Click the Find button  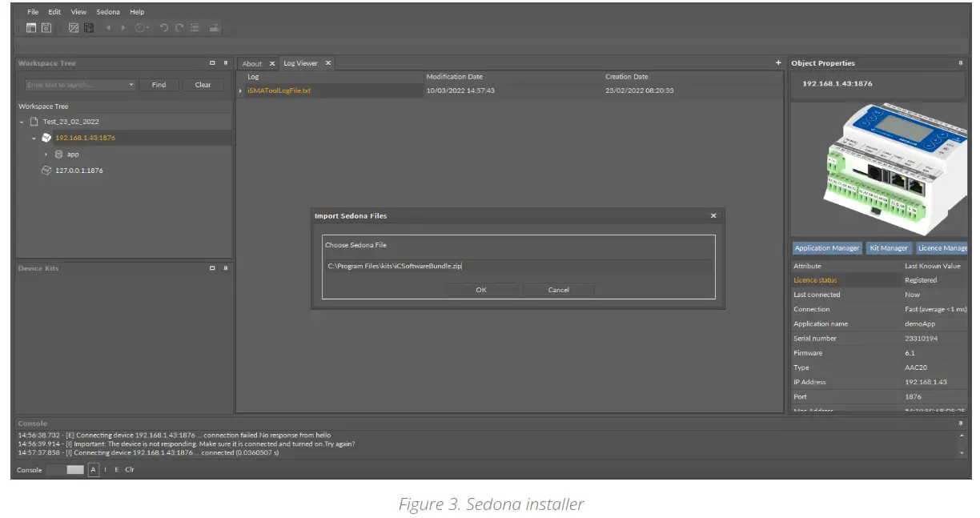click(x=159, y=85)
